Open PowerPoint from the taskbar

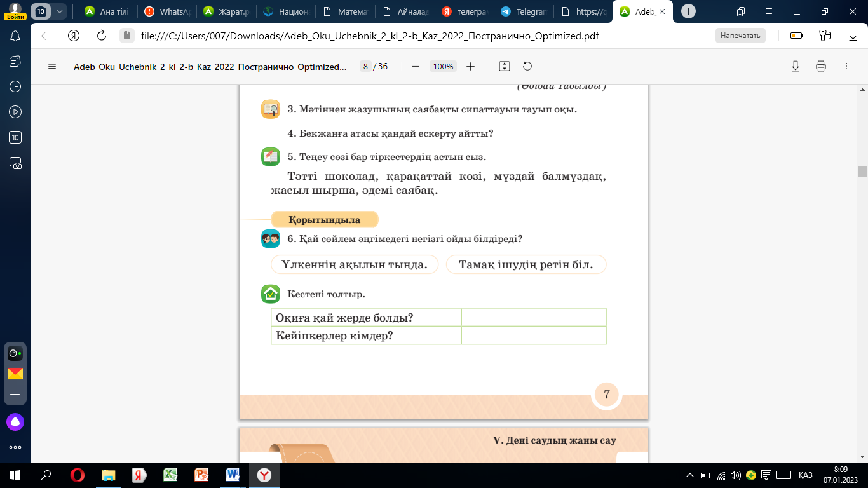pos(201,475)
